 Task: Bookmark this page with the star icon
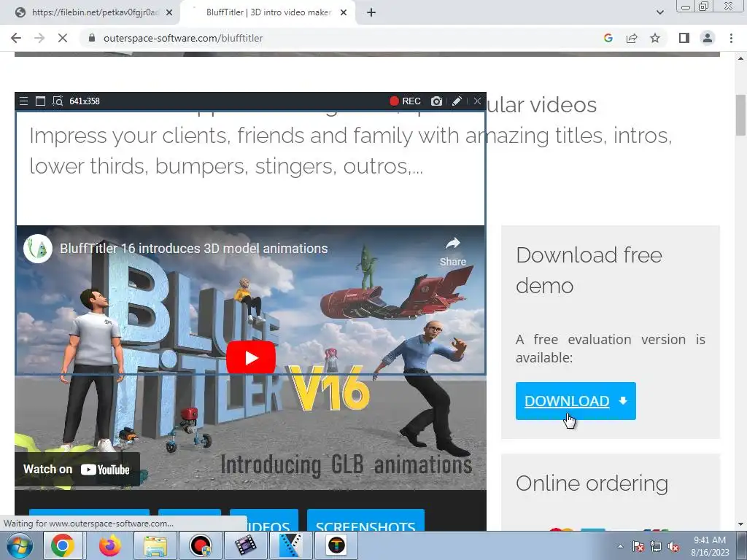point(655,38)
